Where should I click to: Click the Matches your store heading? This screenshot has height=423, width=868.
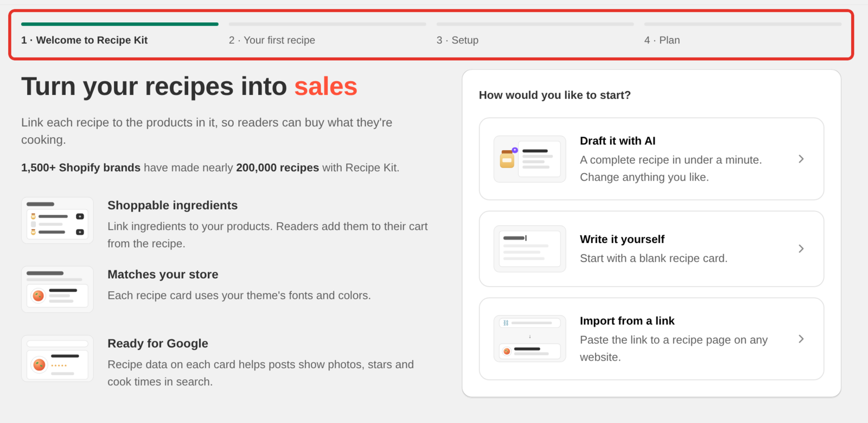163,274
